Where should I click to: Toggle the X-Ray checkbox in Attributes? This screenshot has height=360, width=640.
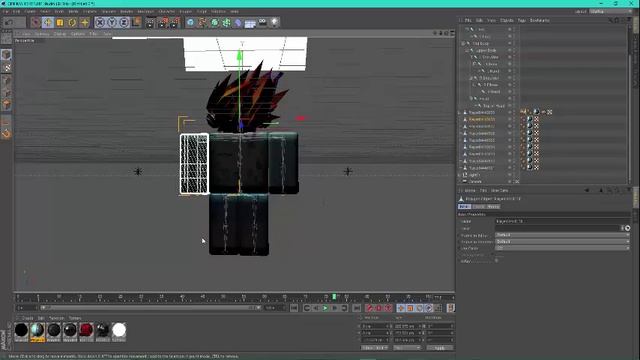pyautogui.click(x=497, y=261)
